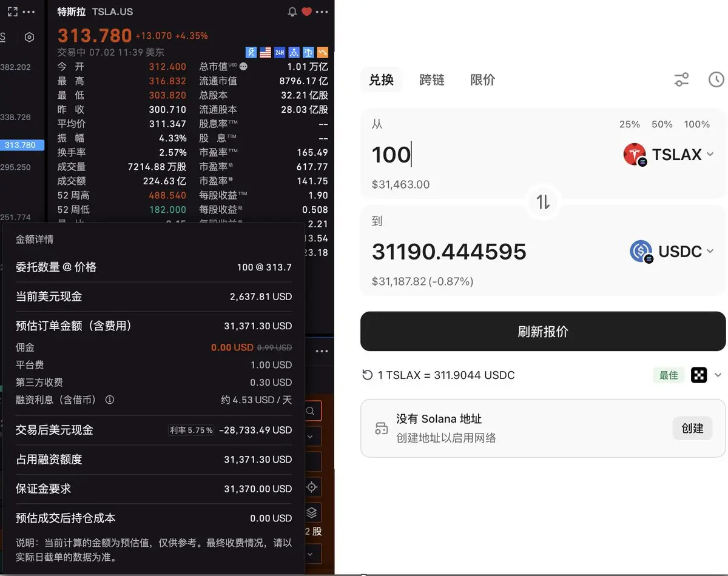Click the 佣金 value 0.00 USD
The width and height of the screenshot is (728, 576).
(x=232, y=347)
